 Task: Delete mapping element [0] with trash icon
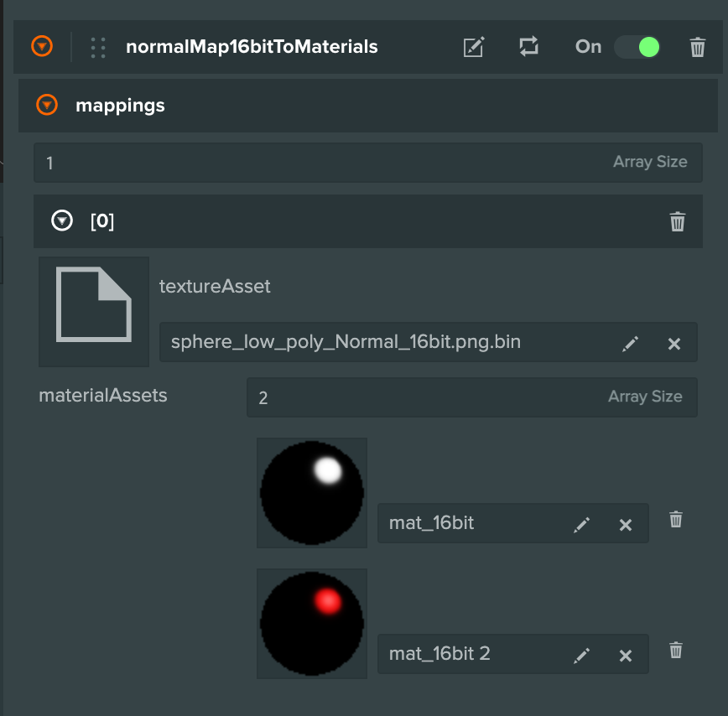tap(678, 221)
